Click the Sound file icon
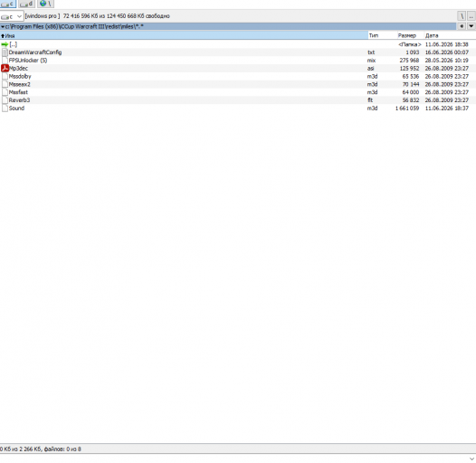 5,109
